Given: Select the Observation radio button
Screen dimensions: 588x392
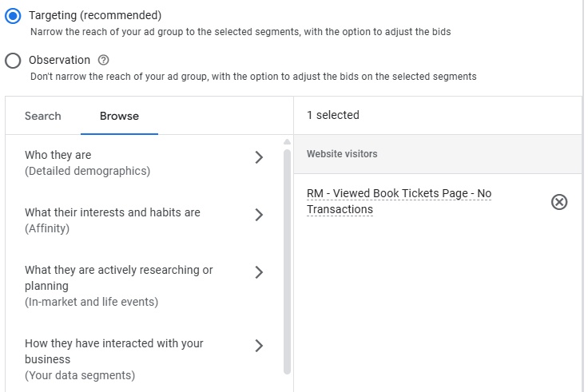Looking at the screenshot, I should [x=13, y=61].
